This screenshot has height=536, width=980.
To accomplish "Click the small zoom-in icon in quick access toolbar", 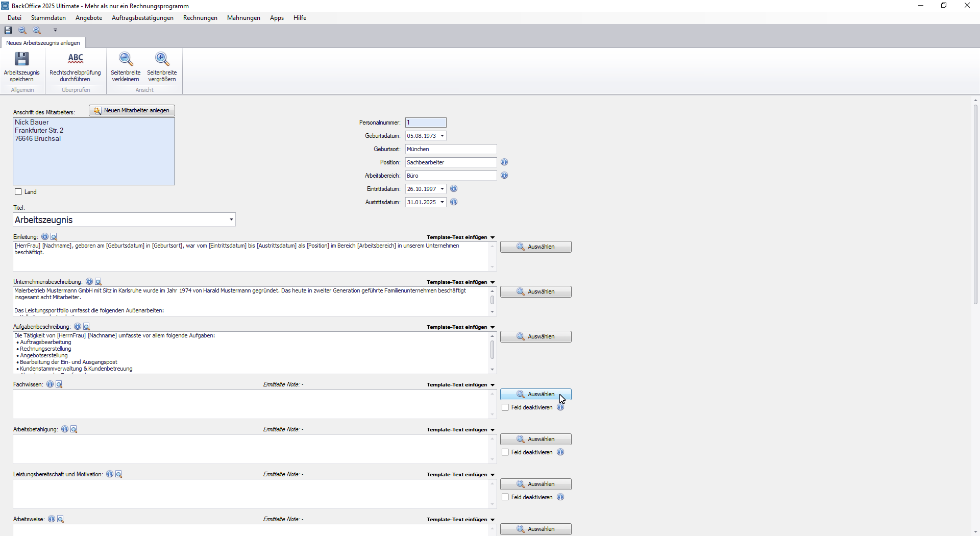I will [x=37, y=30].
